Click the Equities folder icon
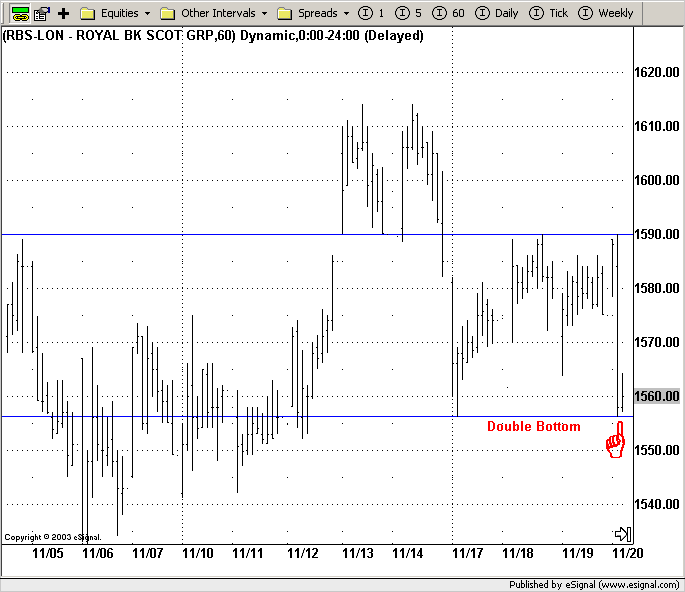 click(x=88, y=14)
